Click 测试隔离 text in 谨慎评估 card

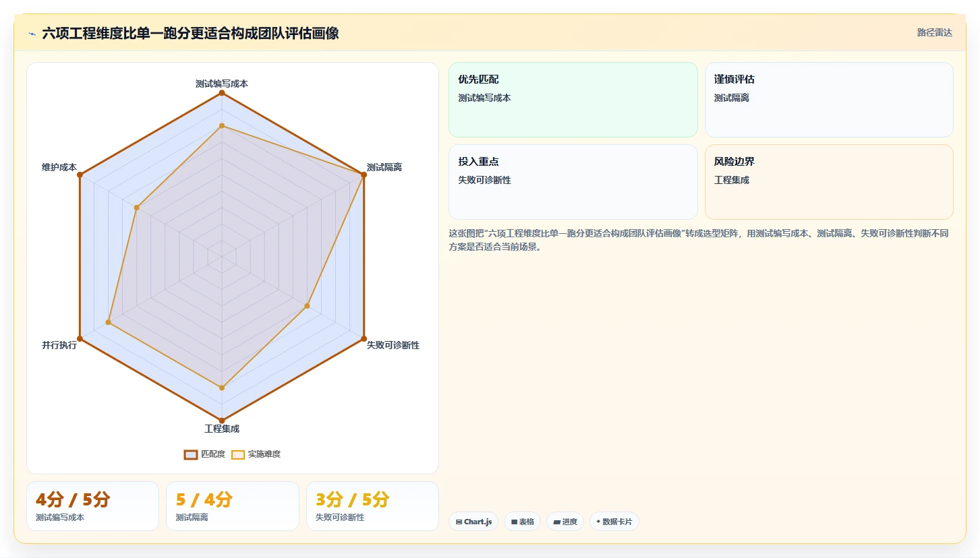coord(732,98)
